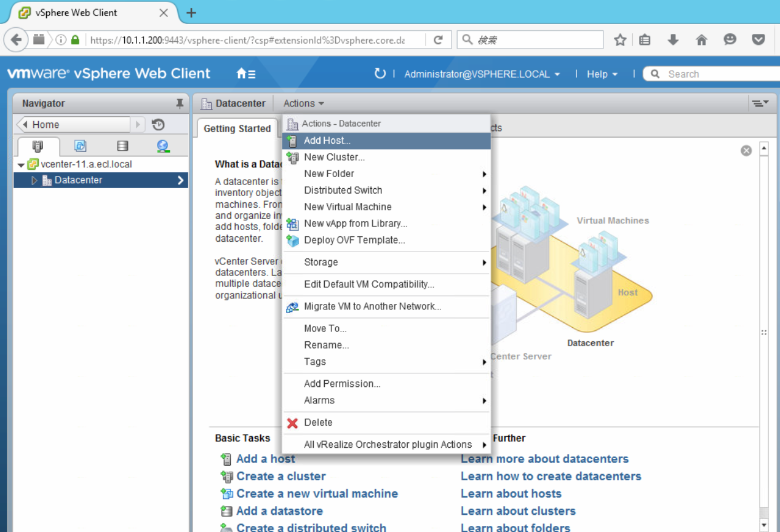Select the Getting Started tab
This screenshot has width=780, height=532.
point(237,129)
